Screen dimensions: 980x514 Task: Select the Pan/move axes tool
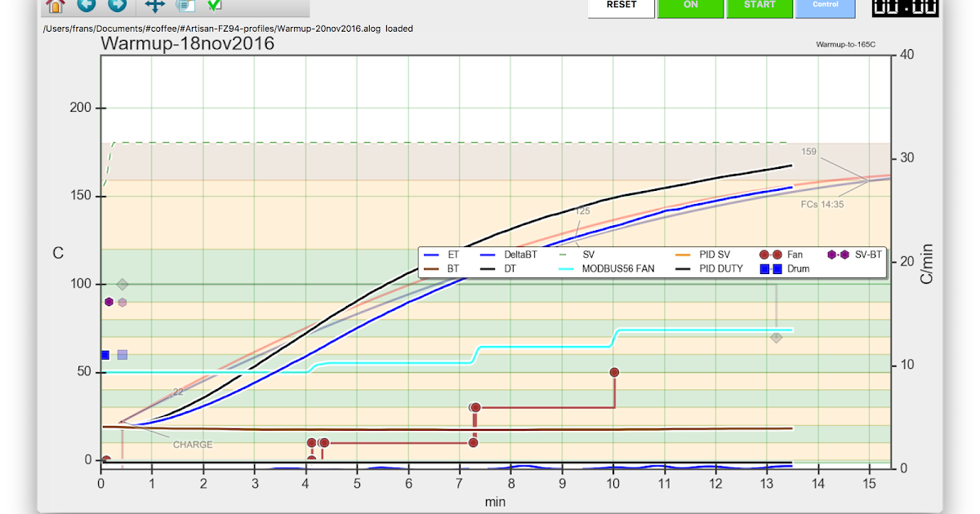click(x=154, y=6)
